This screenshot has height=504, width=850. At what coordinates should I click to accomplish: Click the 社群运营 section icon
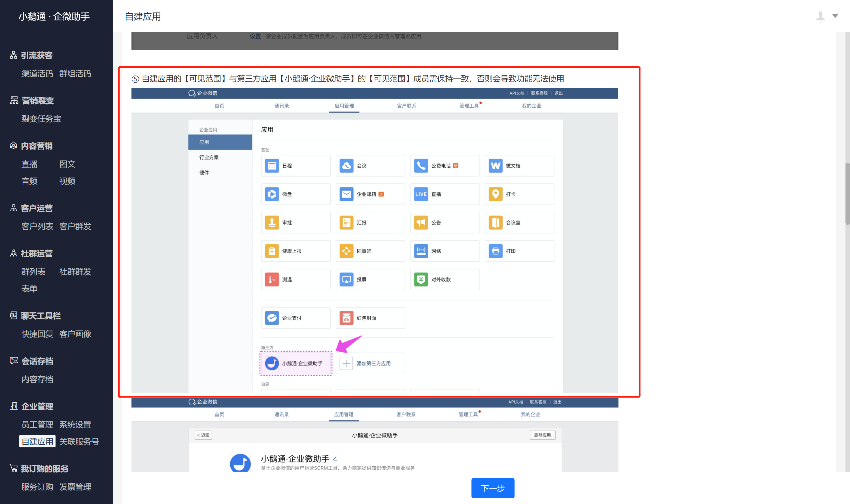coord(14,253)
